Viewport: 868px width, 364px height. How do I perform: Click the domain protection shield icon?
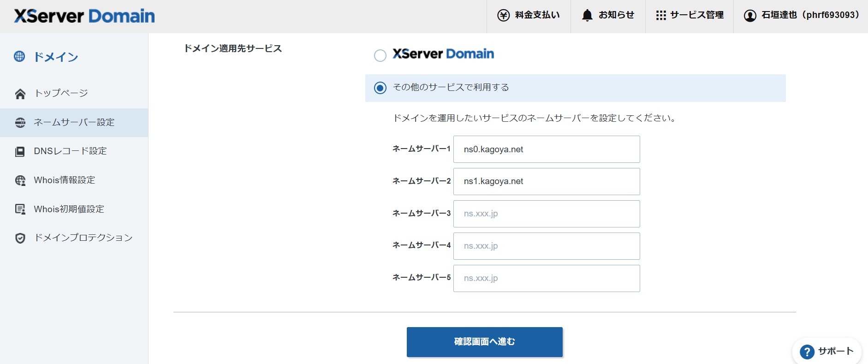[x=20, y=238]
